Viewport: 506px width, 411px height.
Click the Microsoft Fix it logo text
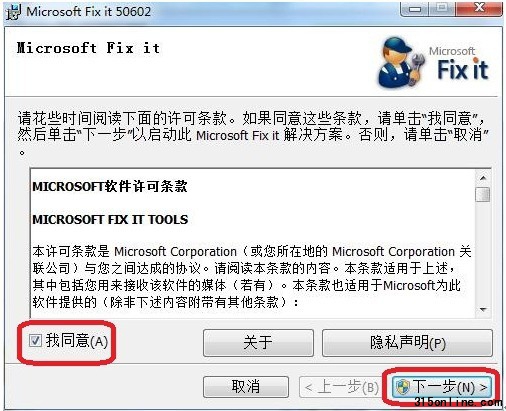pyautogui.click(x=462, y=64)
